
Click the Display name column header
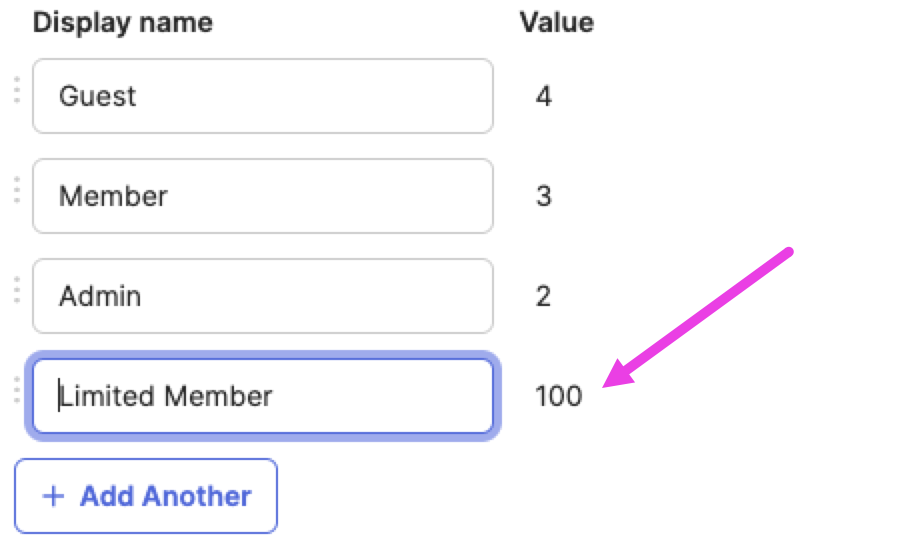[123, 23]
